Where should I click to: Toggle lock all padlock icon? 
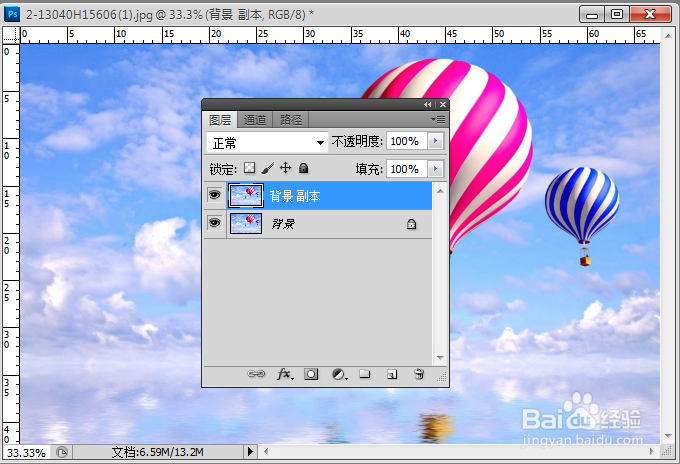coord(304,168)
